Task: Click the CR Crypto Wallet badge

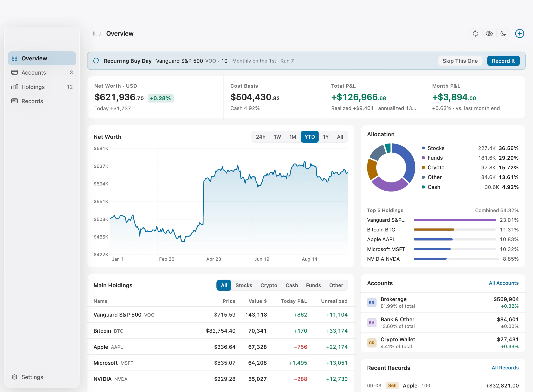Action: [372, 343]
